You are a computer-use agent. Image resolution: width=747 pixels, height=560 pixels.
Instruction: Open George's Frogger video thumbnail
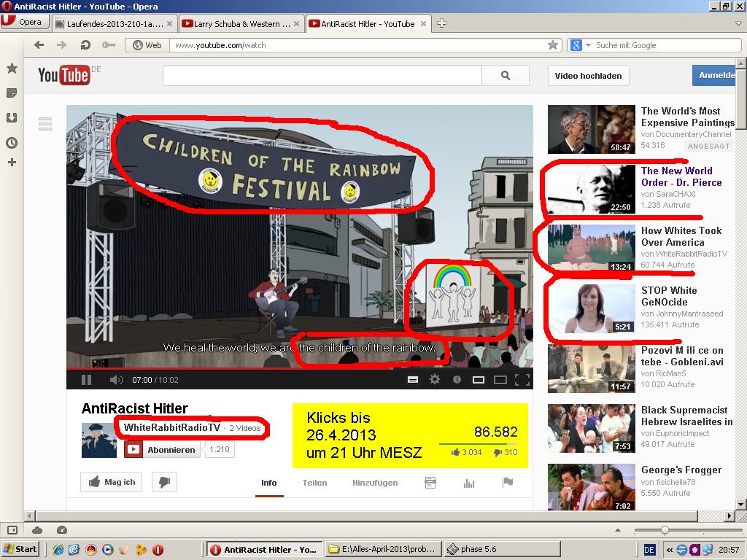point(591,487)
